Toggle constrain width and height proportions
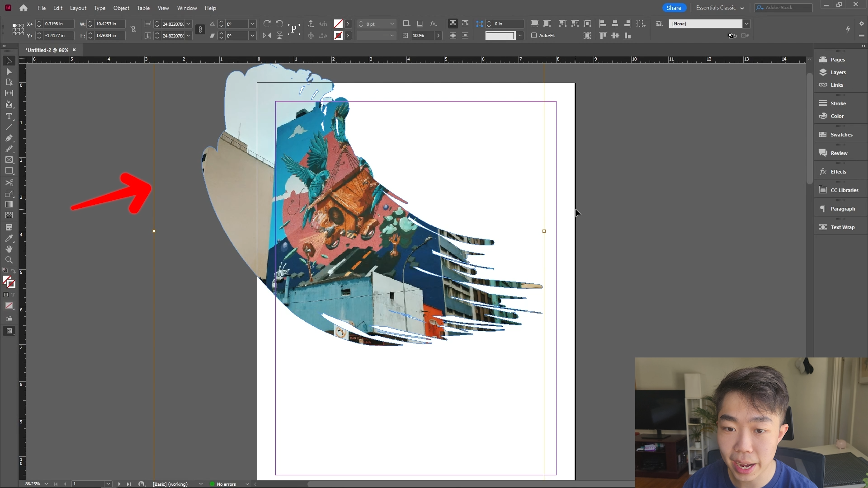 pos(133,29)
